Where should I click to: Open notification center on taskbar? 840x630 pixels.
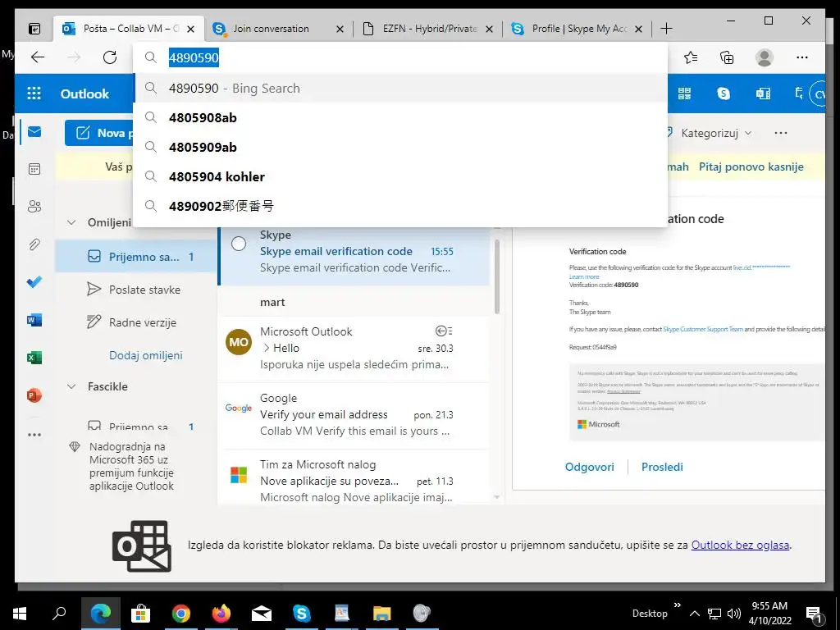(814, 614)
